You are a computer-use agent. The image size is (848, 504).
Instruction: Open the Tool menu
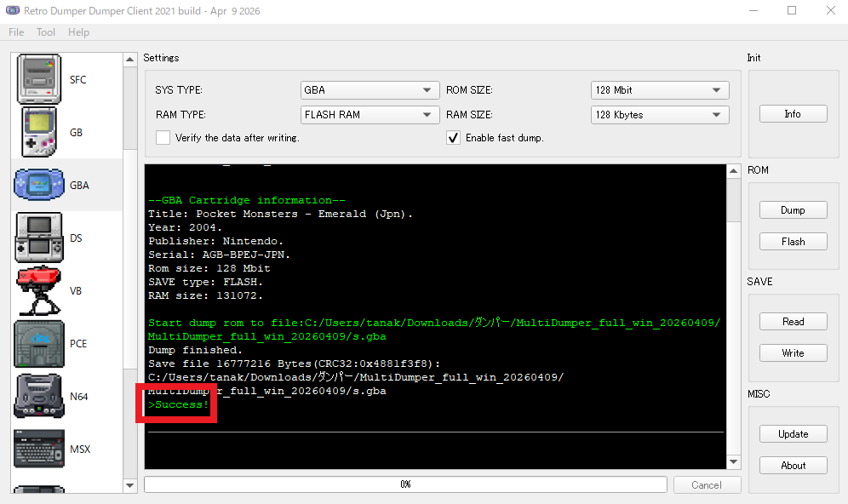[46, 31]
